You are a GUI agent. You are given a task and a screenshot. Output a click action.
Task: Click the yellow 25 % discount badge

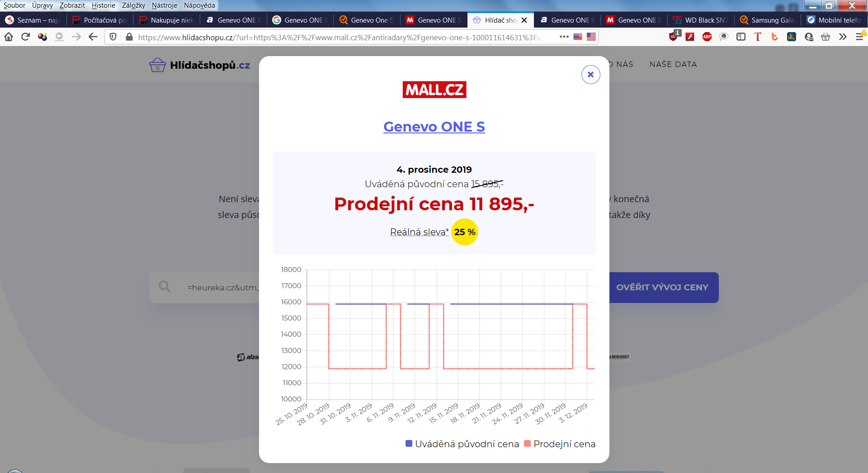tap(465, 232)
